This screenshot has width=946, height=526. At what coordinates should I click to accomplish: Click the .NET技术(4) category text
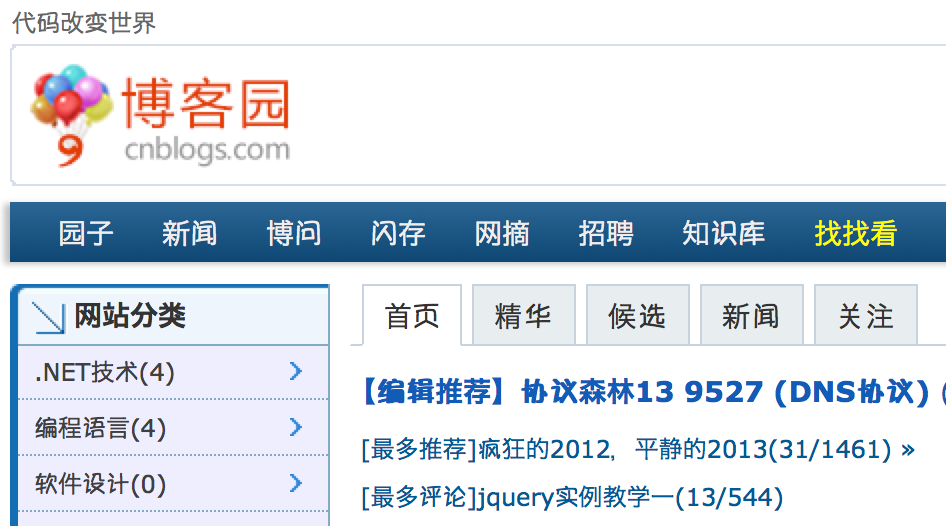coord(105,372)
